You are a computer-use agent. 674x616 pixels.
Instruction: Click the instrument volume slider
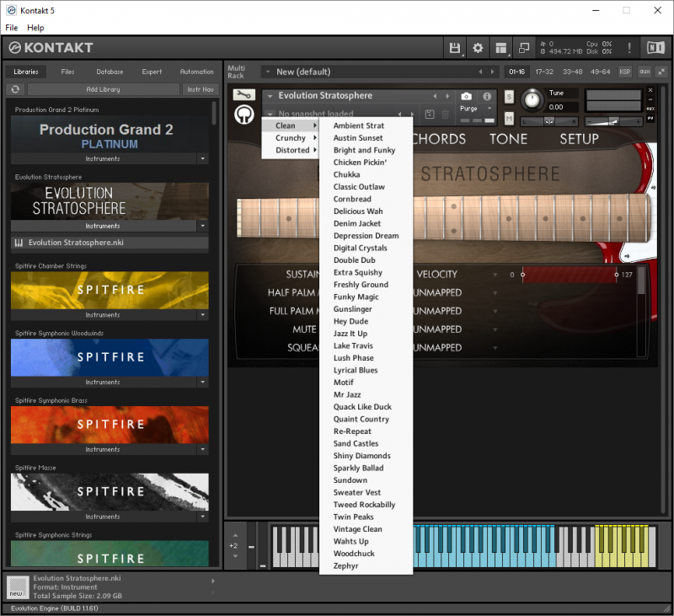click(614, 121)
